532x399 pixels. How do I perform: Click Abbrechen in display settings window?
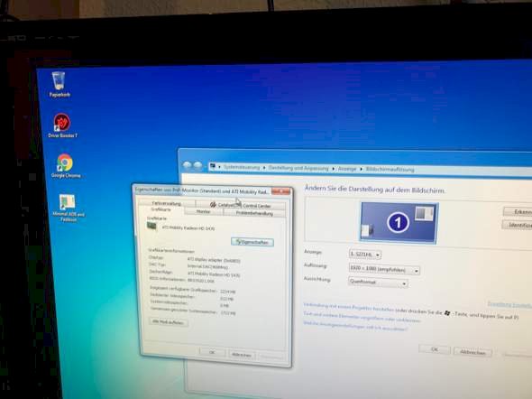tap(472, 352)
